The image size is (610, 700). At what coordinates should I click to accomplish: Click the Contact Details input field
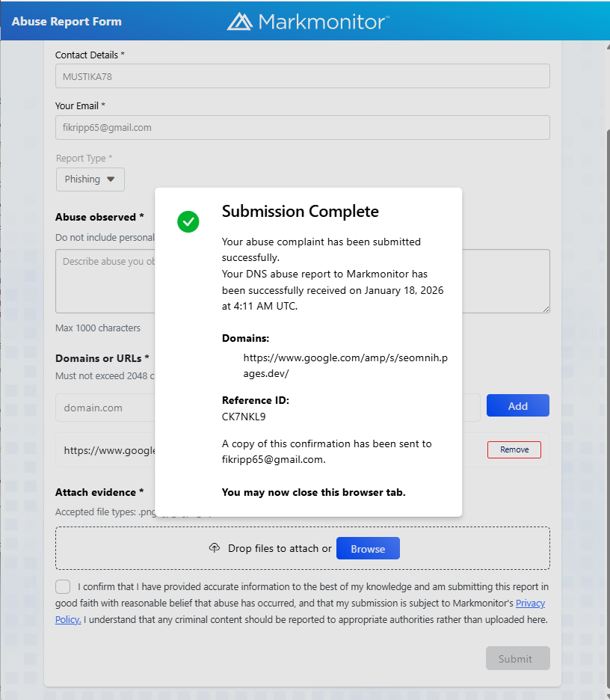coord(302,76)
